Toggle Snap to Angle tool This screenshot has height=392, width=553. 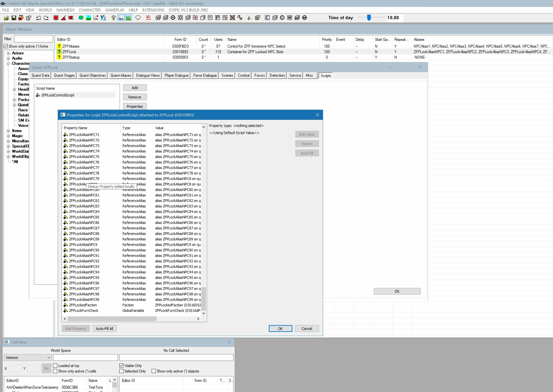[63, 18]
